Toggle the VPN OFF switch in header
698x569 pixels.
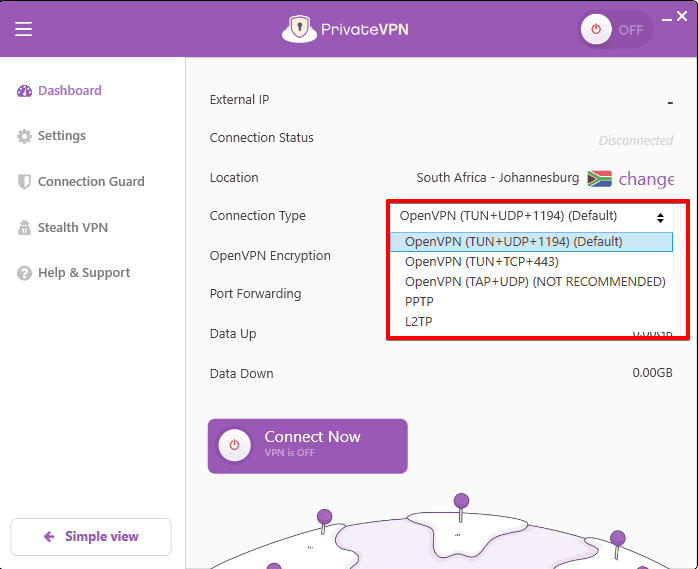615,29
